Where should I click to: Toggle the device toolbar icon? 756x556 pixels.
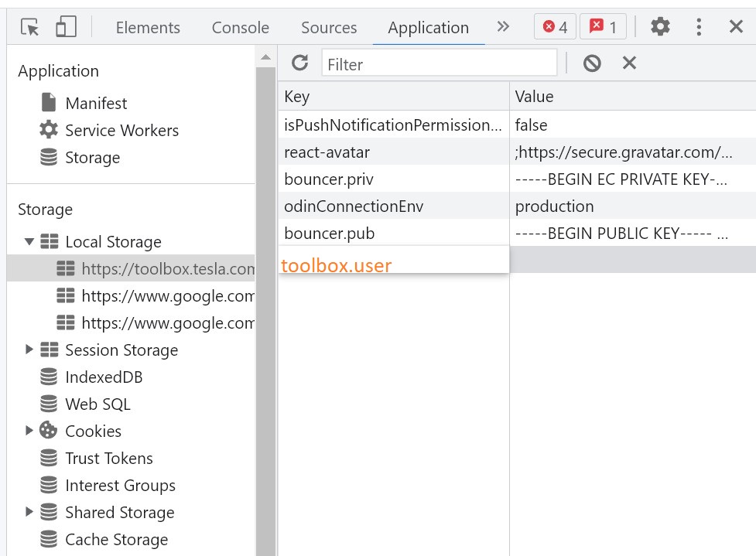pos(65,28)
